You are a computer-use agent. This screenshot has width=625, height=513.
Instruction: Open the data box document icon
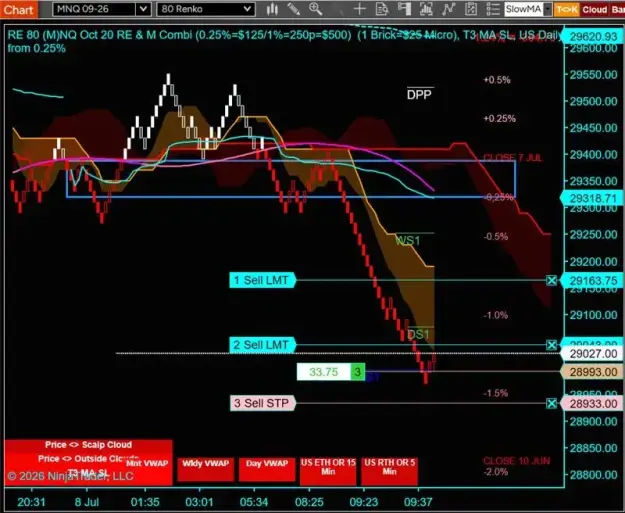pyautogui.click(x=382, y=9)
